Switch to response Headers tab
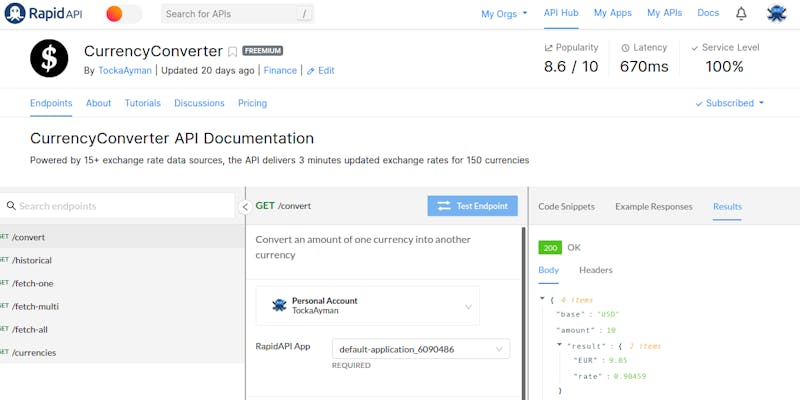 point(595,270)
